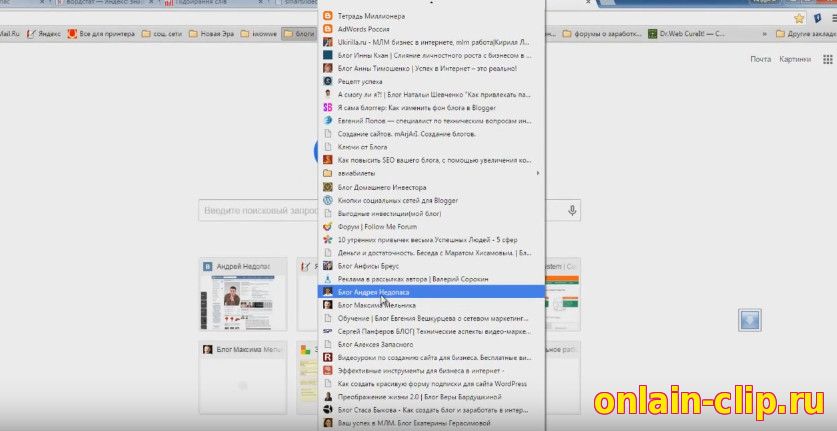Click the bookmark star icon in address bar

pos(799,18)
